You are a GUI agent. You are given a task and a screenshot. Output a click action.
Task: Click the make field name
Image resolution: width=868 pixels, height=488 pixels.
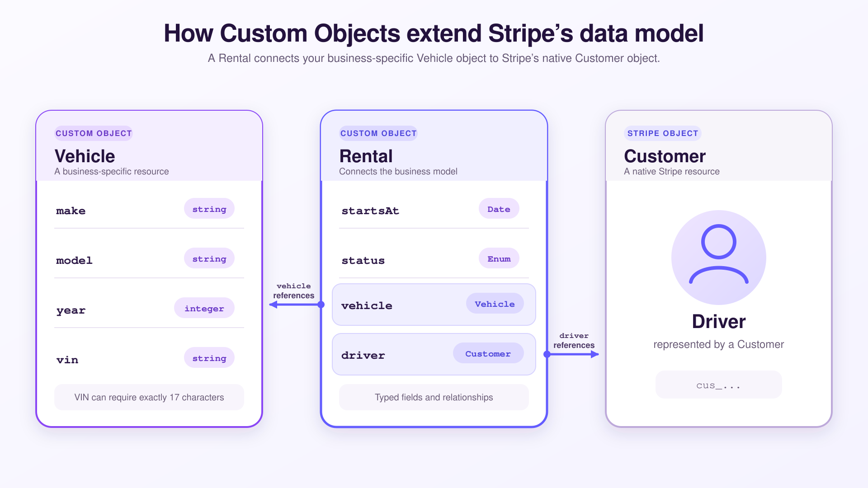click(71, 211)
